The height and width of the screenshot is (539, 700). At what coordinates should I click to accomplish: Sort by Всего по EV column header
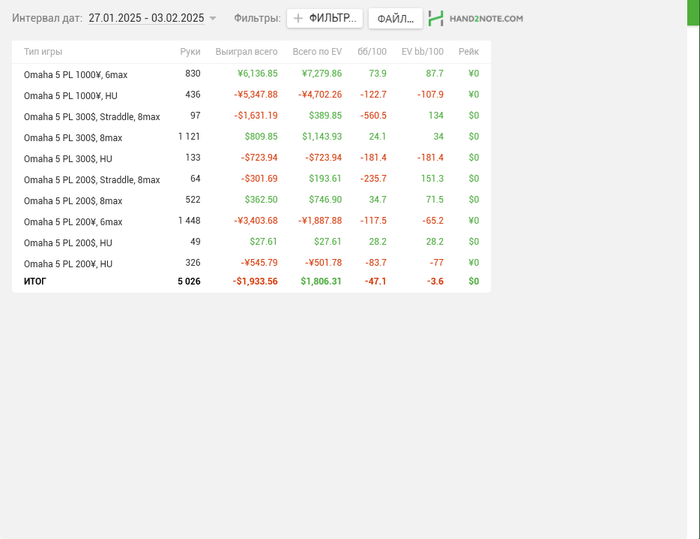[x=317, y=52]
